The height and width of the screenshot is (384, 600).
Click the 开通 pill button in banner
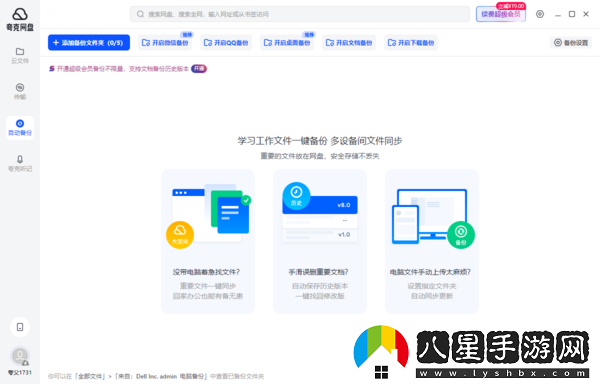[x=199, y=69]
